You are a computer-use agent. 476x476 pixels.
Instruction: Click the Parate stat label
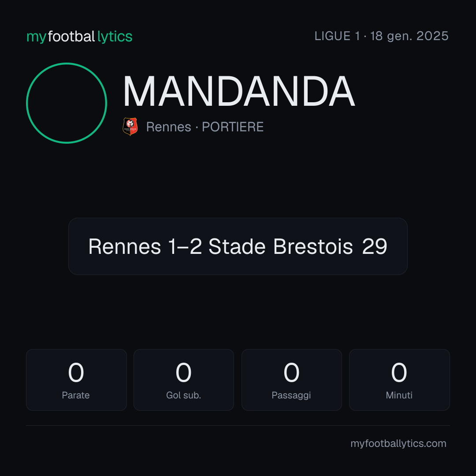[76, 395]
